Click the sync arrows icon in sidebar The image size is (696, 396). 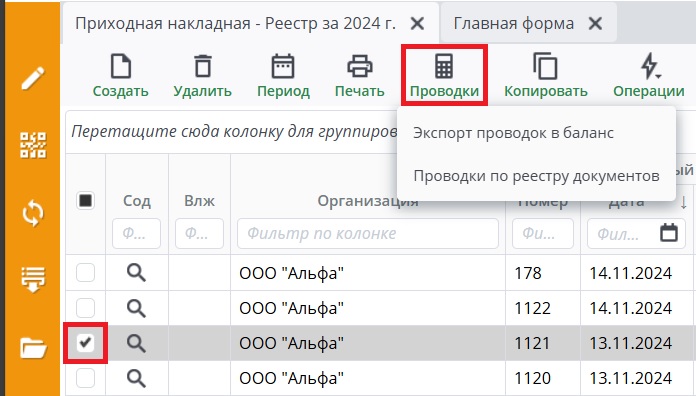click(x=33, y=214)
